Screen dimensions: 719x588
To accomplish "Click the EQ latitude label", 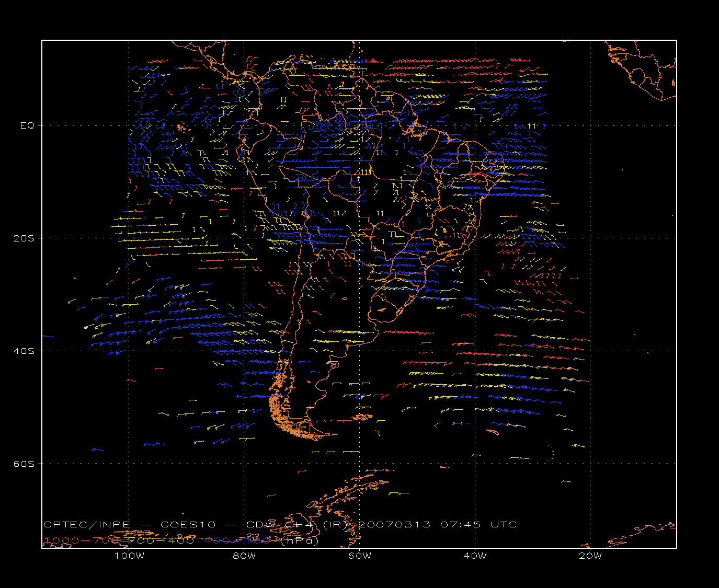I will 27,125.
